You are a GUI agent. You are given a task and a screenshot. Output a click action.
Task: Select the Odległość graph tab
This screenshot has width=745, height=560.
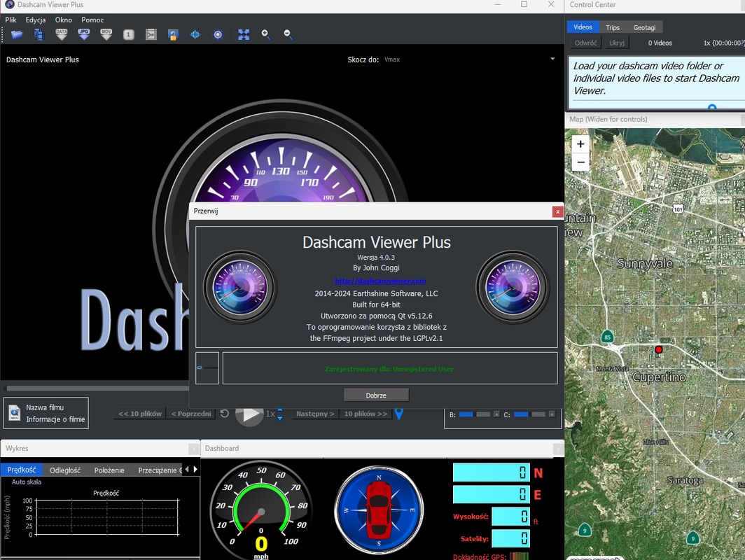(65, 470)
